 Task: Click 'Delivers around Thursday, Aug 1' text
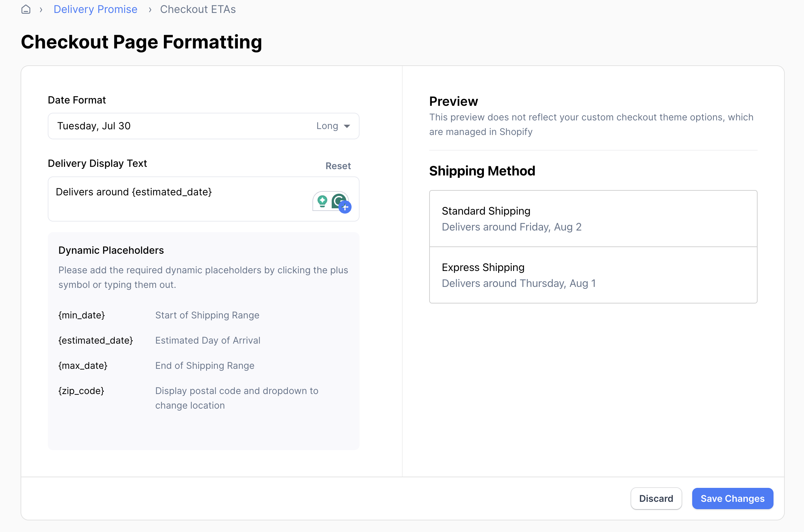pyautogui.click(x=519, y=283)
